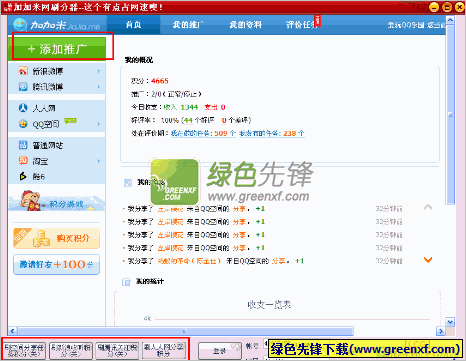466x361 pixels.
Task: Open the 我发布的任务: 238 个 link
Action: pos(272,133)
